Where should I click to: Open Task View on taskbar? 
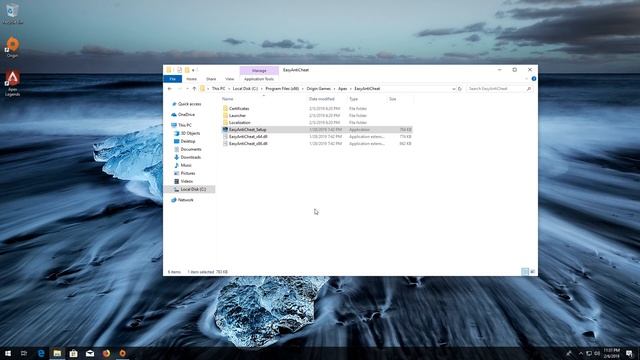pos(24,353)
